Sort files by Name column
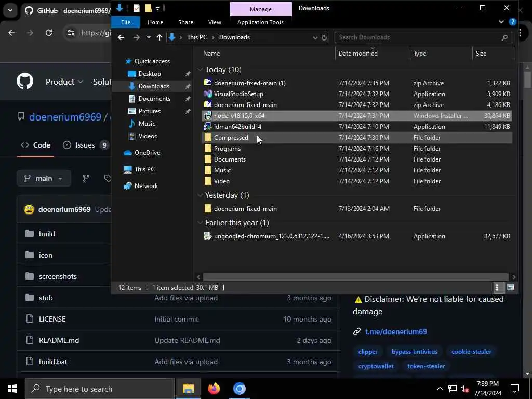The image size is (532, 399). coord(211,54)
